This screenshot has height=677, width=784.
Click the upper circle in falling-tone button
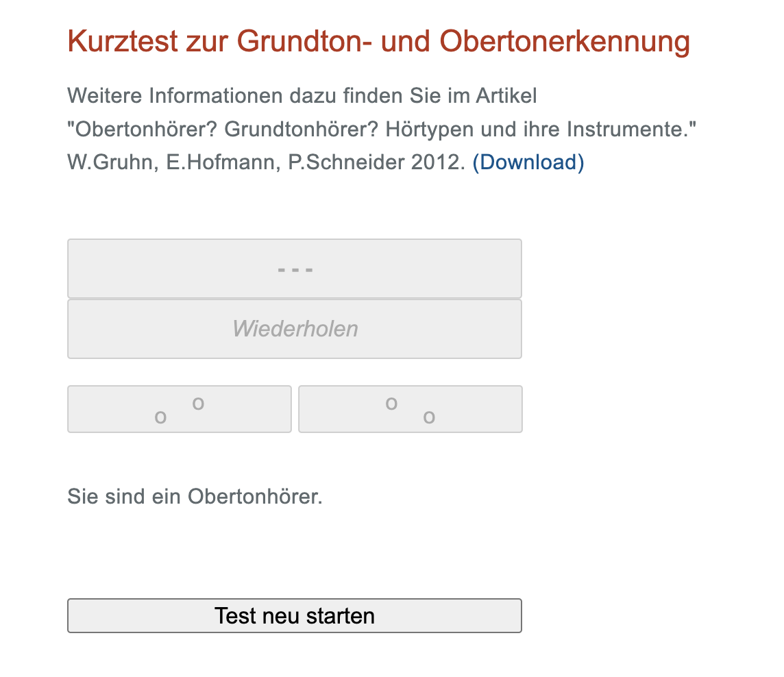click(391, 403)
